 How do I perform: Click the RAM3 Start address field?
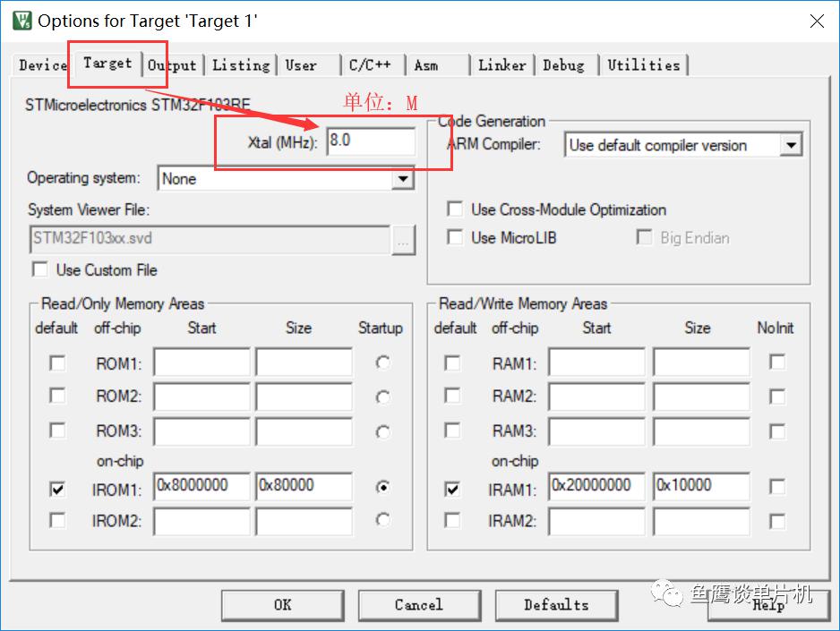(x=596, y=431)
